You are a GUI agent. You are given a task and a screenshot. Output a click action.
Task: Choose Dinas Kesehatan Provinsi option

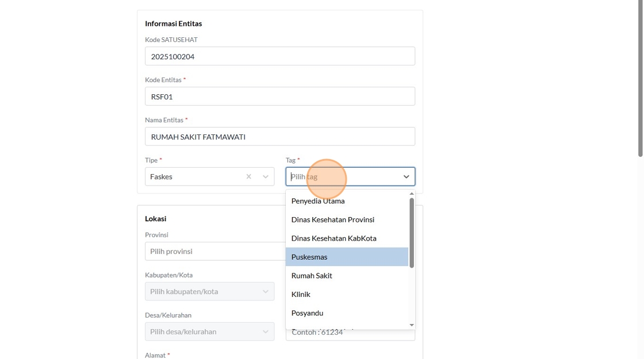tap(333, 219)
